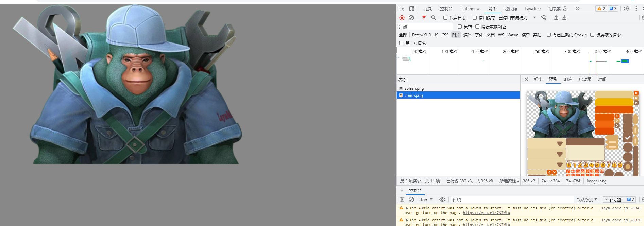The height and width of the screenshot is (226, 644).
Task: Enable the 保留日志 checkbox
Action: click(x=445, y=18)
